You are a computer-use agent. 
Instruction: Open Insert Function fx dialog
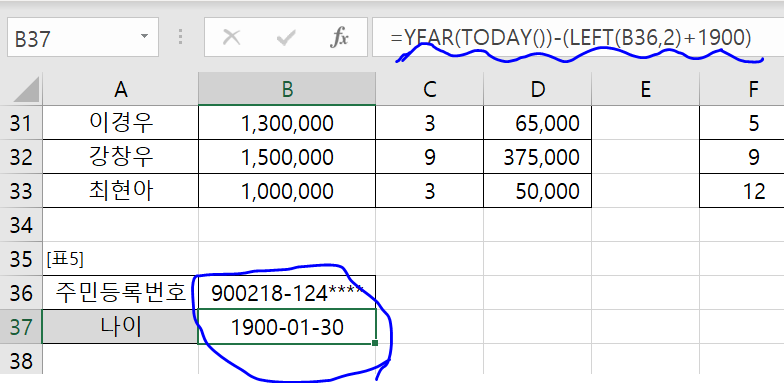(340, 38)
